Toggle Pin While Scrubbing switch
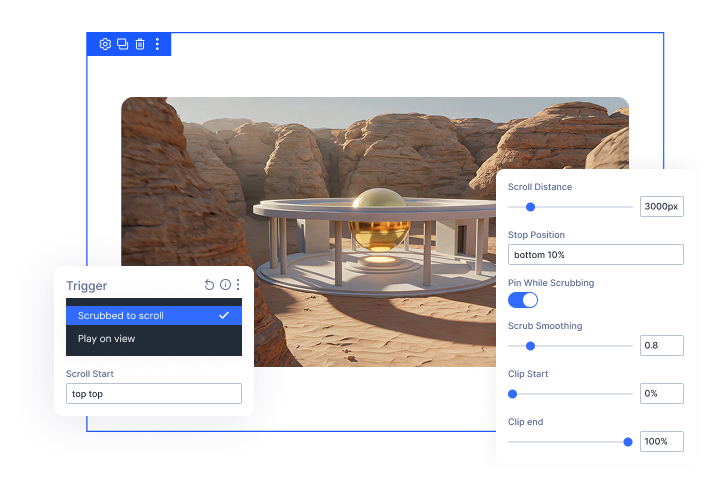Image resolution: width=711 pixels, height=479 pixels. point(523,300)
